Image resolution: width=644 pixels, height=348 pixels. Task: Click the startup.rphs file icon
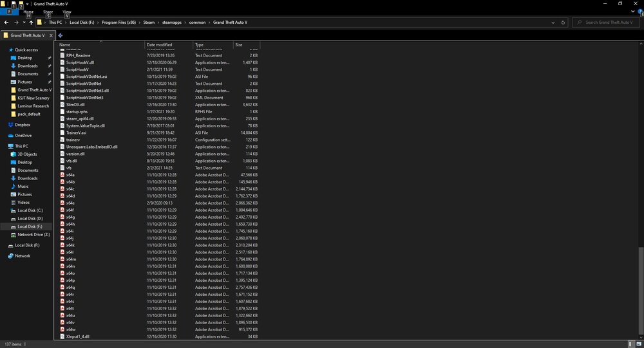coord(62,112)
